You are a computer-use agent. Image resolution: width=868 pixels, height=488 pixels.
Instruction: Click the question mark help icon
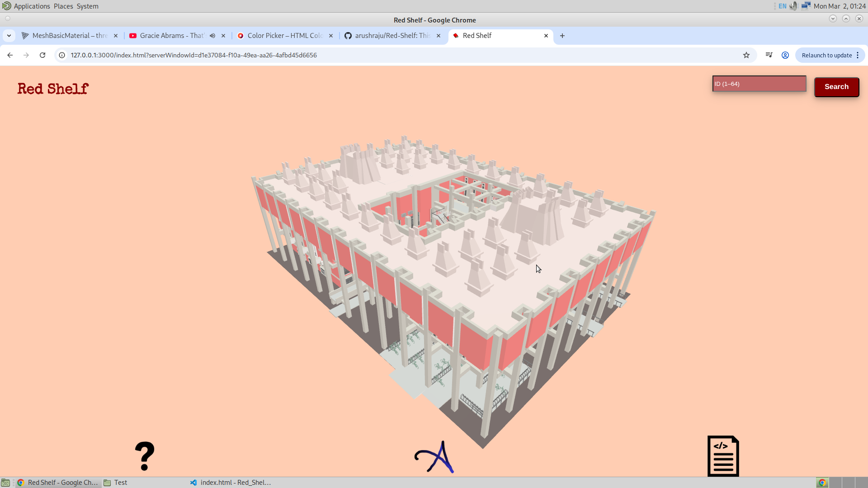coord(145,456)
